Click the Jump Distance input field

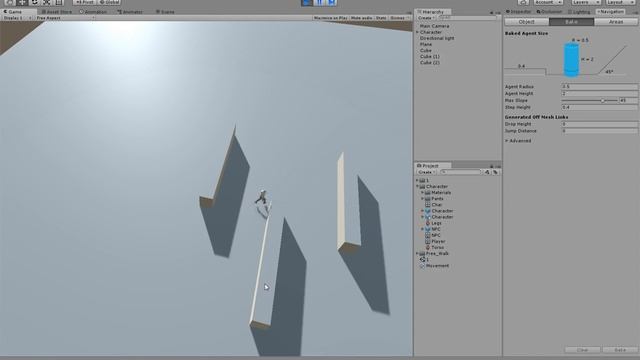click(x=599, y=131)
